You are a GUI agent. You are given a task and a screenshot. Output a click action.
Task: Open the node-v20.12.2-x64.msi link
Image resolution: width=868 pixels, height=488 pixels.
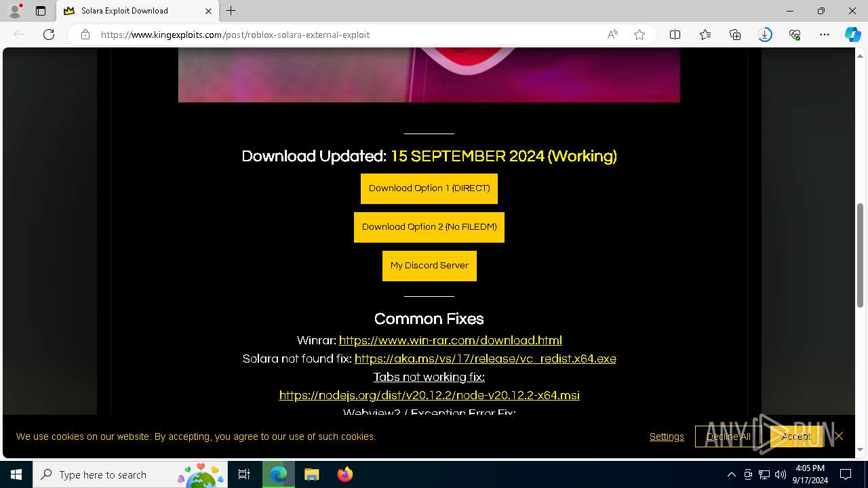[429, 395]
